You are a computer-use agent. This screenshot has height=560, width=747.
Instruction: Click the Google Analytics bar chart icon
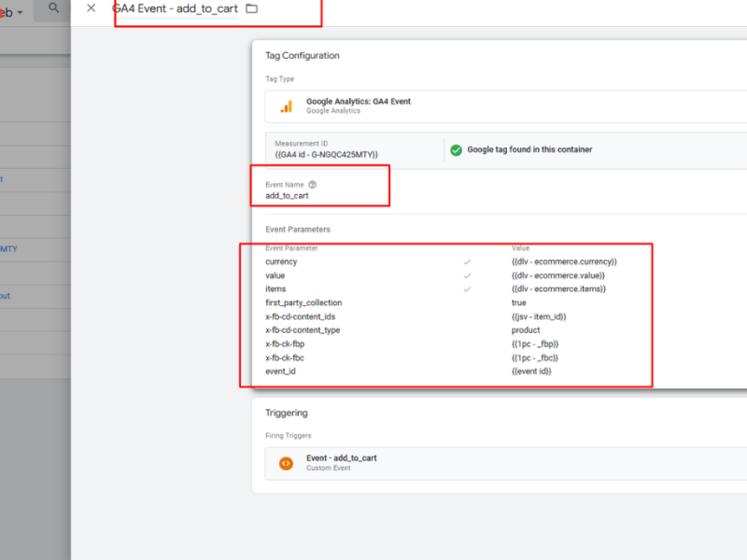pyautogui.click(x=287, y=106)
